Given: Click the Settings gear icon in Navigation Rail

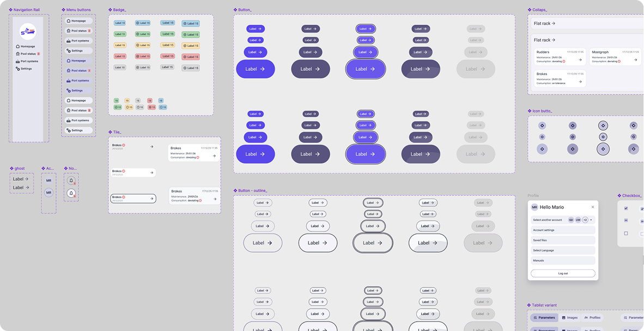Looking at the screenshot, I should coord(17,69).
